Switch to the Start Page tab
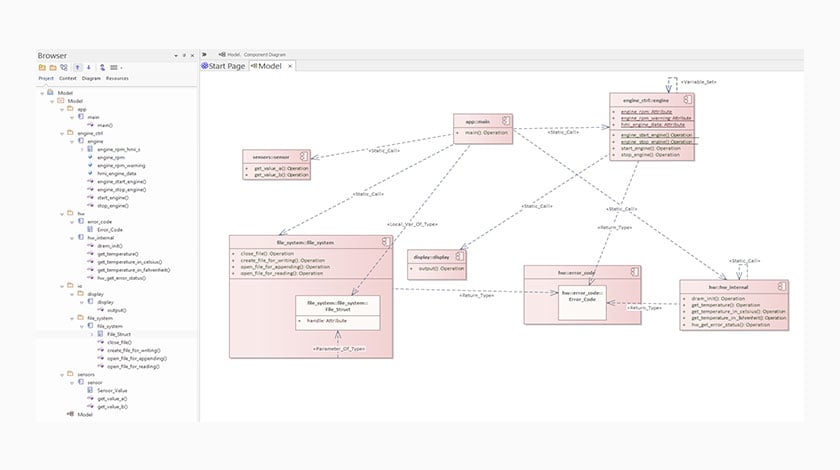 (223, 66)
